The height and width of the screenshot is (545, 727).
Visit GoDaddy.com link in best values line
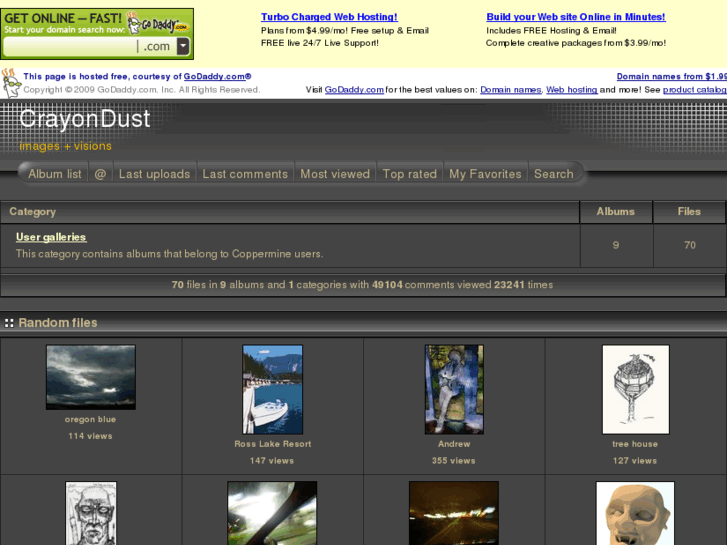(354, 90)
